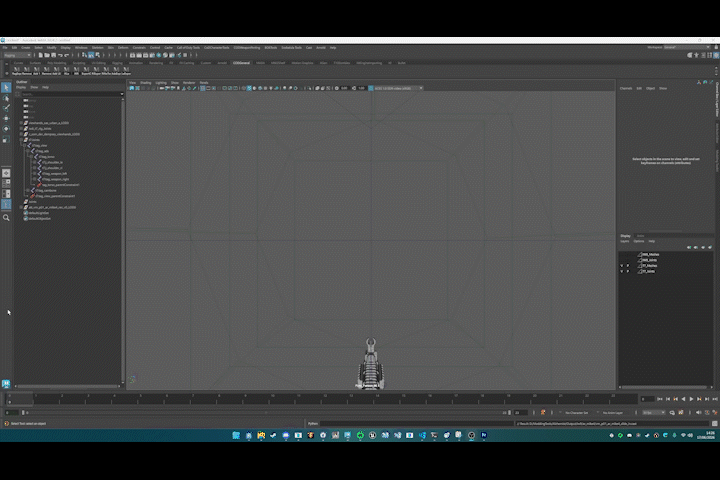
Task: Play the animation backwards
Action: point(683,399)
